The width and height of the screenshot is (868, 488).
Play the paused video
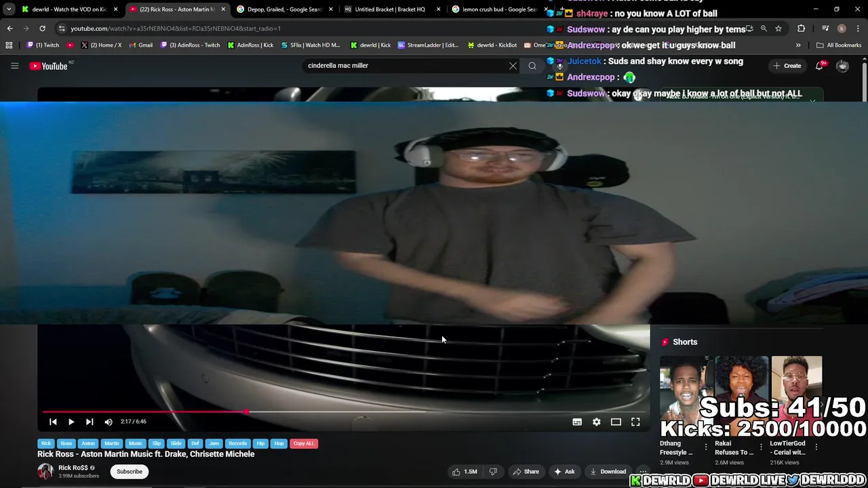tap(71, 422)
